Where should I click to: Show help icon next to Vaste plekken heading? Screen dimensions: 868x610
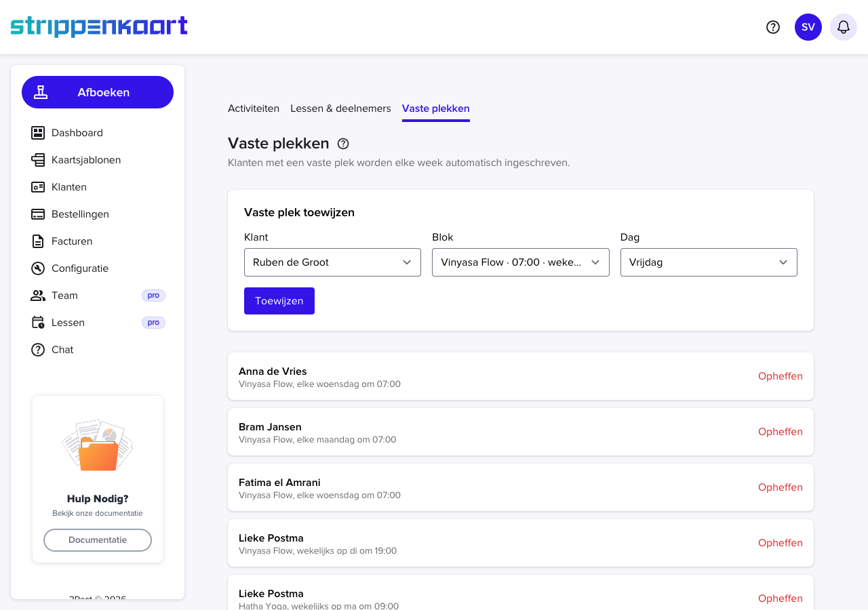343,144
